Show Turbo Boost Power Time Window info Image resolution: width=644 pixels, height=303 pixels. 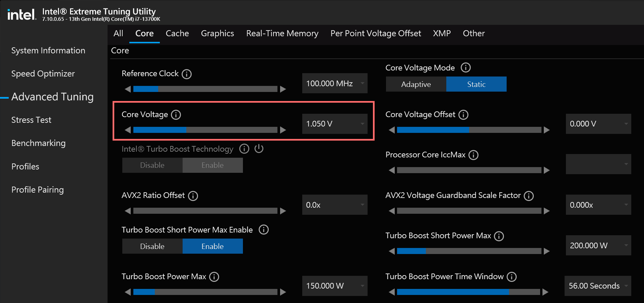(x=512, y=277)
